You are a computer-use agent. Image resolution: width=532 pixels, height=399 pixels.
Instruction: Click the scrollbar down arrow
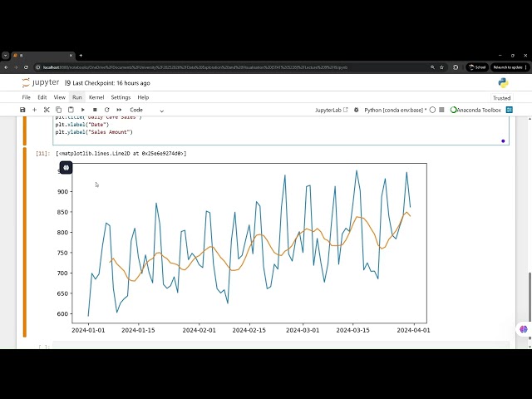[x=530, y=347]
